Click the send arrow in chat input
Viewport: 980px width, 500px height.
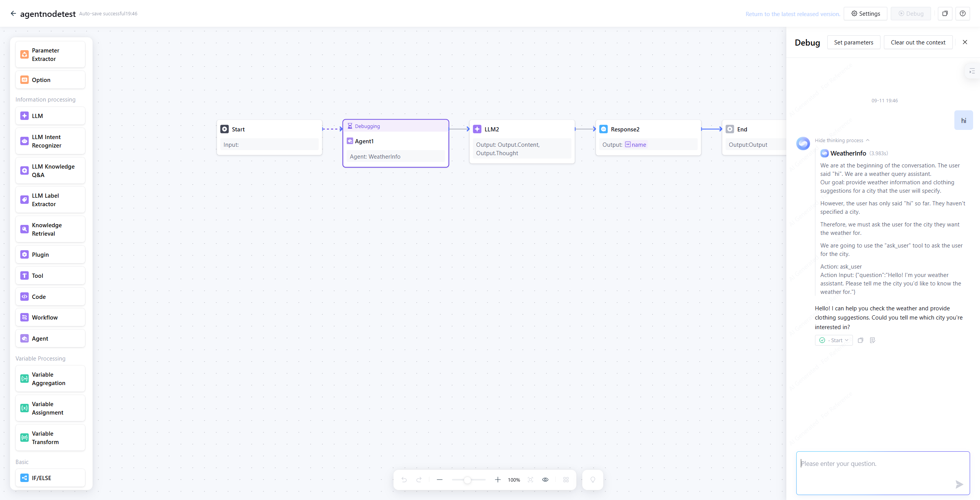(959, 484)
